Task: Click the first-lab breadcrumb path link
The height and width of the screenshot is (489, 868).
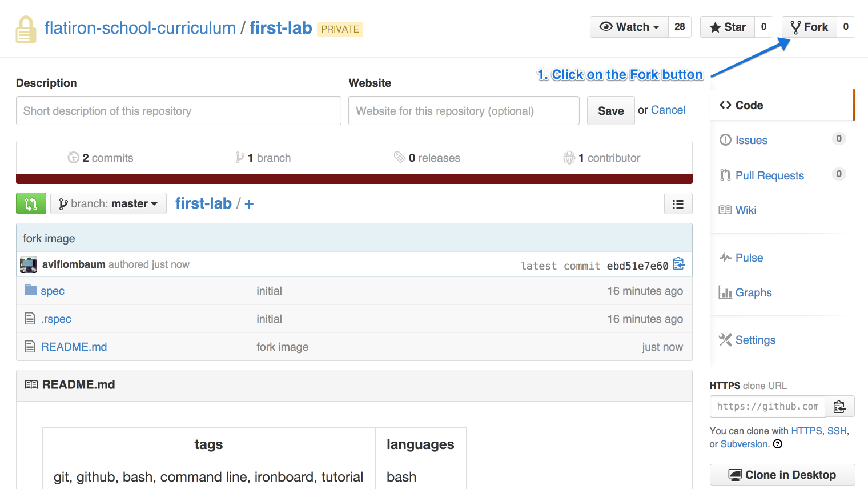Action: [x=203, y=203]
